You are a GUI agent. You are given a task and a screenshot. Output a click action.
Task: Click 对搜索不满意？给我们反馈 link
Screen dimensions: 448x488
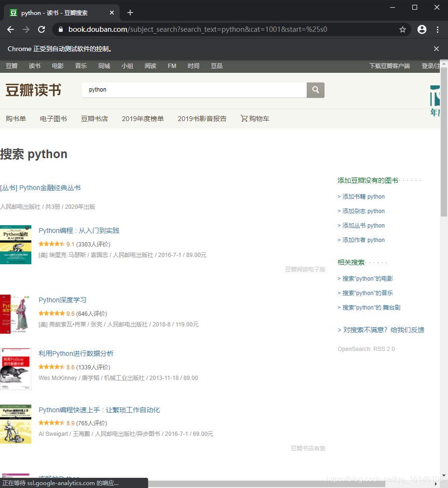tap(381, 330)
